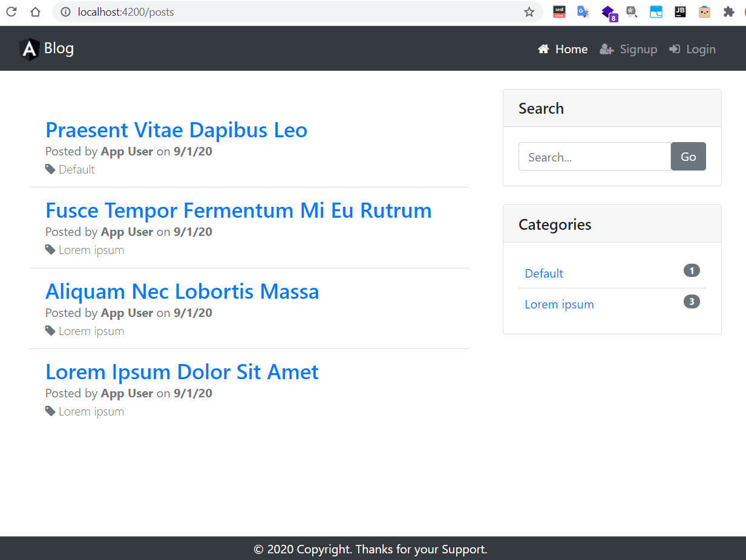View site information icon beside localhost URL
Viewport: 746px width, 560px height.
coord(66,12)
